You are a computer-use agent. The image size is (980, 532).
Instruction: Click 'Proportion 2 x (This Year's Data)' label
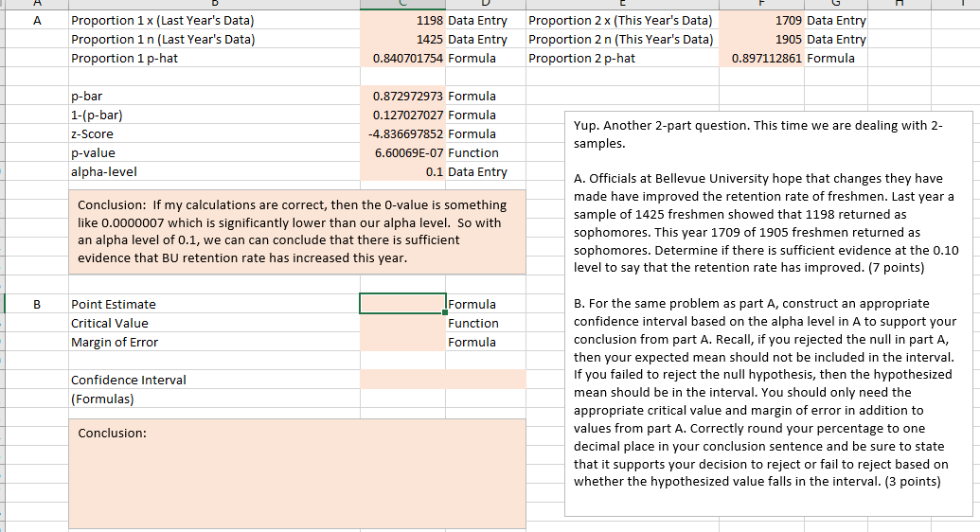click(x=620, y=20)
